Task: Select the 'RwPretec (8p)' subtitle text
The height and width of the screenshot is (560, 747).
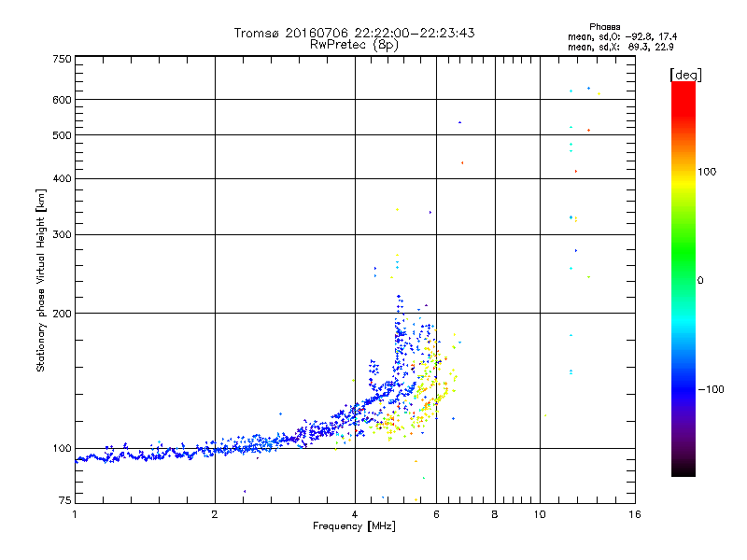Action: 354,45
